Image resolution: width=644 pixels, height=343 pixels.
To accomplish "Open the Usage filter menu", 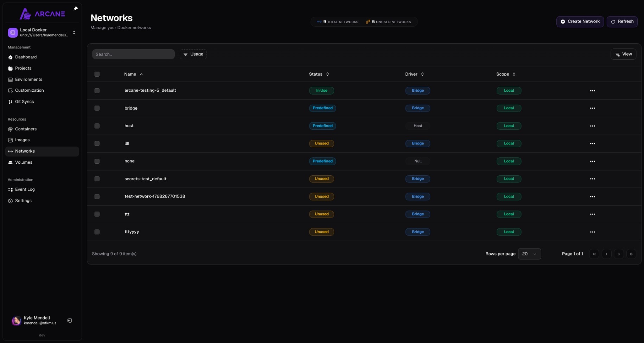I will pos(193,54).
